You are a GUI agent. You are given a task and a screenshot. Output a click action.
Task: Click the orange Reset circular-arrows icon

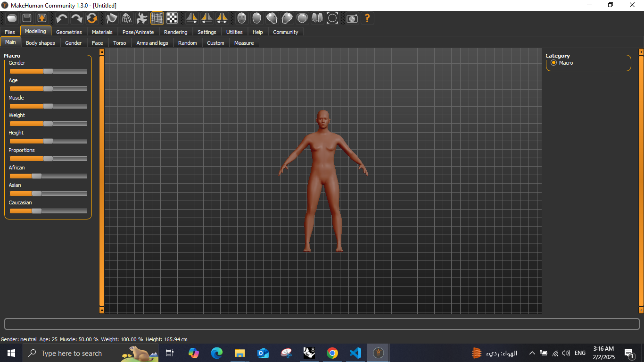point(92,18)
